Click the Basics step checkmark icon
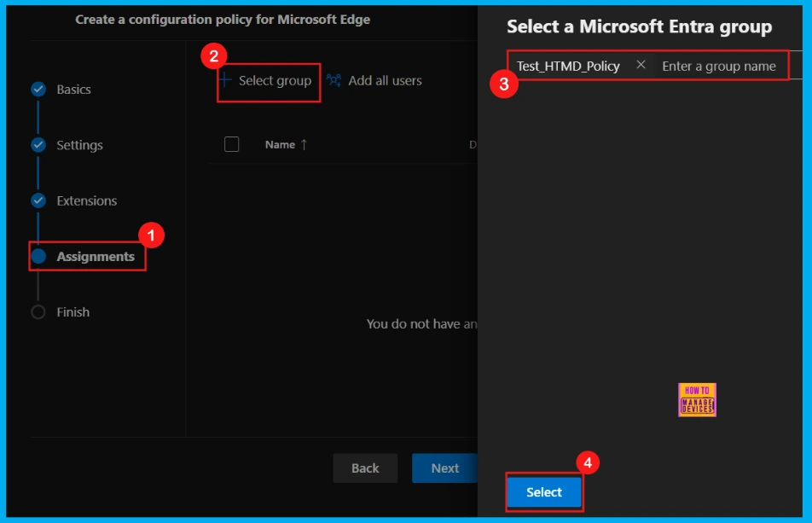The height and width of the screenshot is (523, 812). 38,89
